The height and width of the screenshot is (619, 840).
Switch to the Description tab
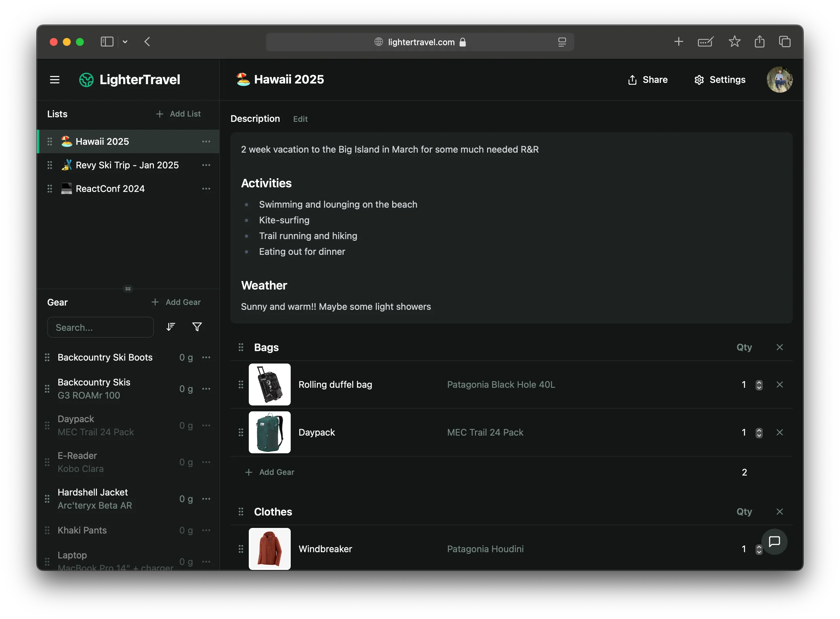(255, 119)
